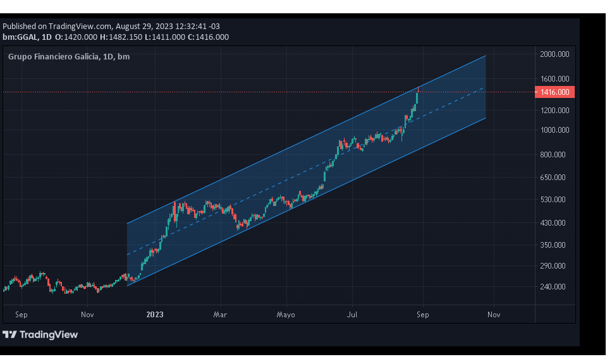Select the Jul marker on time axis

pos(353,314)
